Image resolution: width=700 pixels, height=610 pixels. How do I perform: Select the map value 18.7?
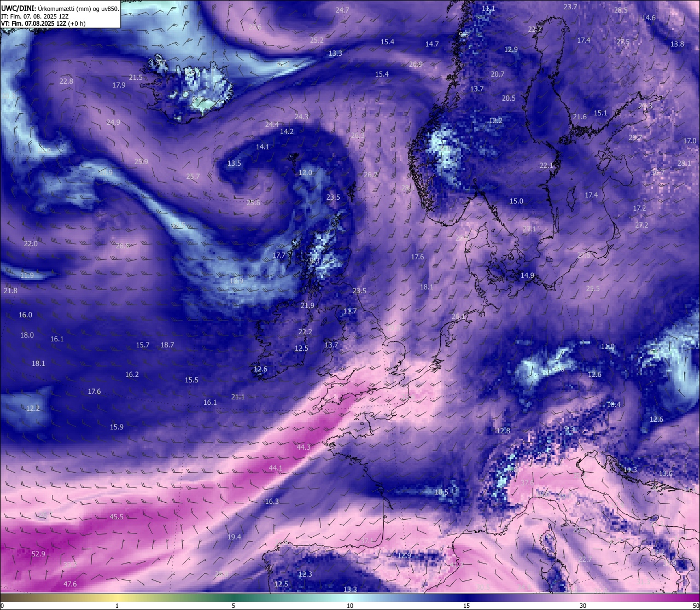point(167,345)
